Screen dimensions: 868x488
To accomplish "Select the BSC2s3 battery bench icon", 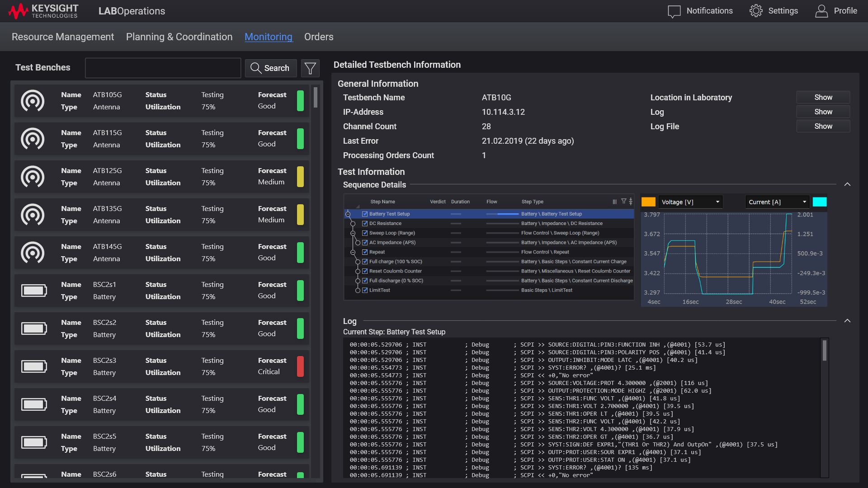I will [34, 366].
